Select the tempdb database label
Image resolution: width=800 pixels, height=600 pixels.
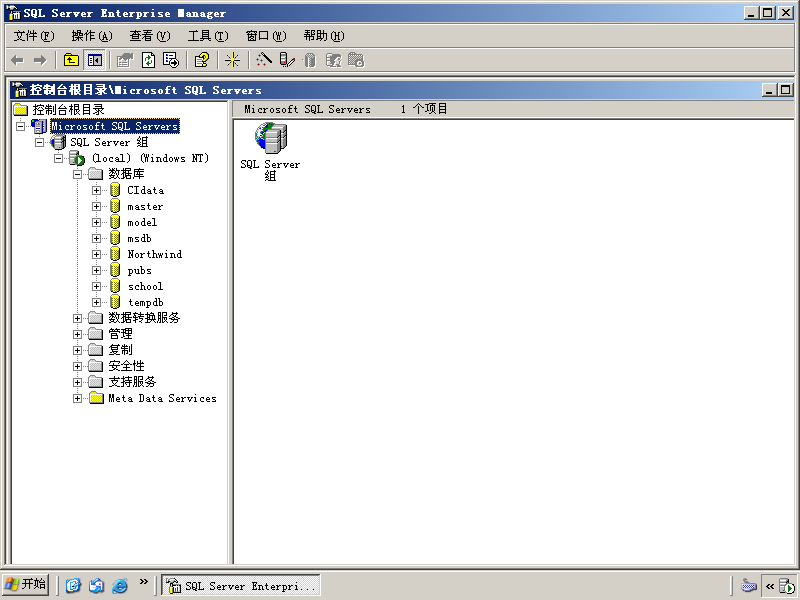tap(145, 303)
